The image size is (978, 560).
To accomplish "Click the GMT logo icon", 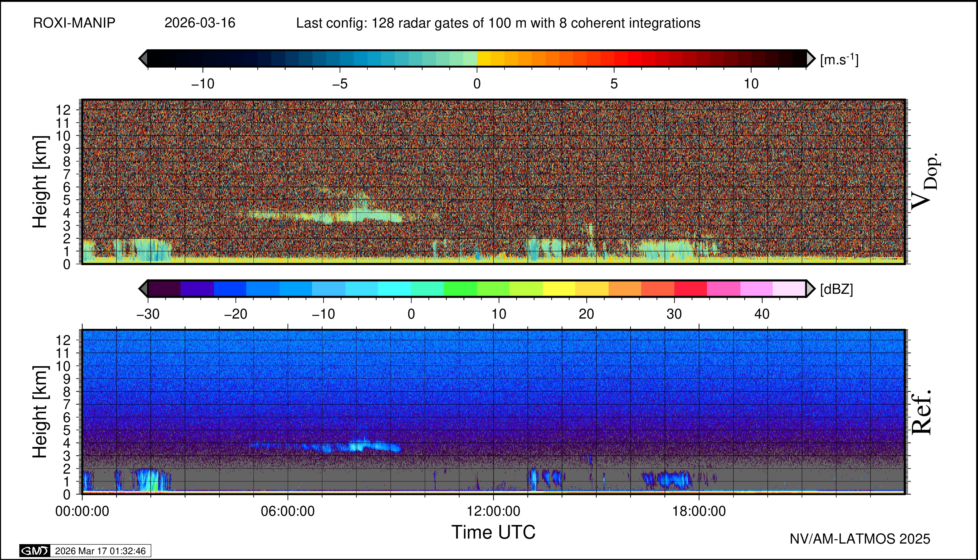I will click(x=35, y=551).
